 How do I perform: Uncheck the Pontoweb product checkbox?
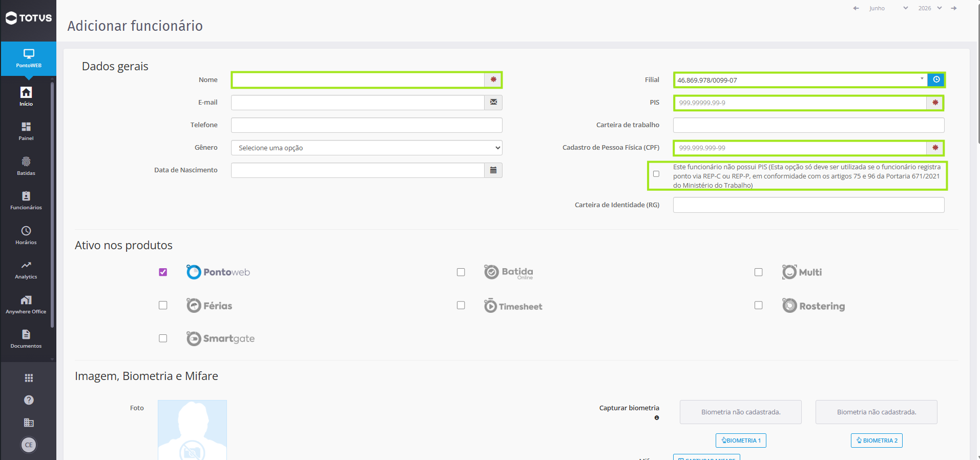163,272
